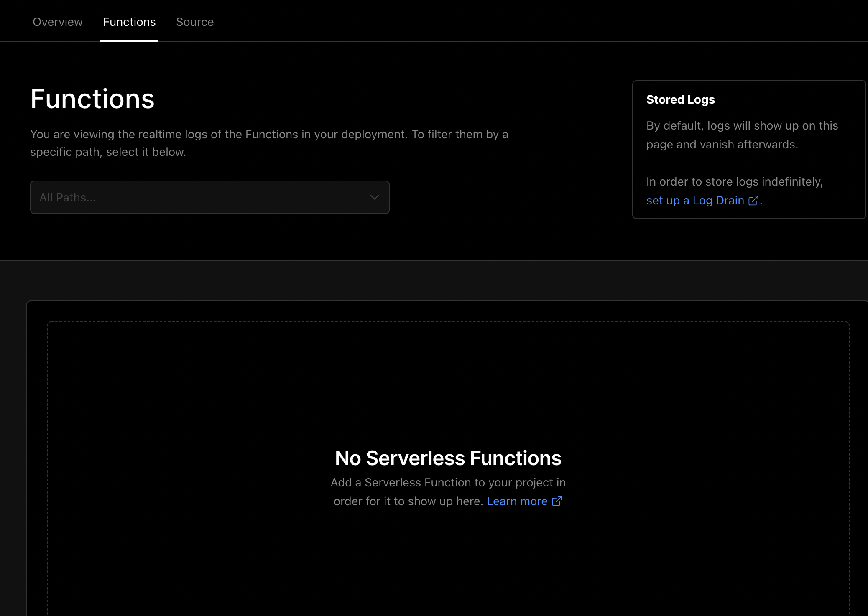Open the Source tab
Screen dimensions: 868x616
195,22
